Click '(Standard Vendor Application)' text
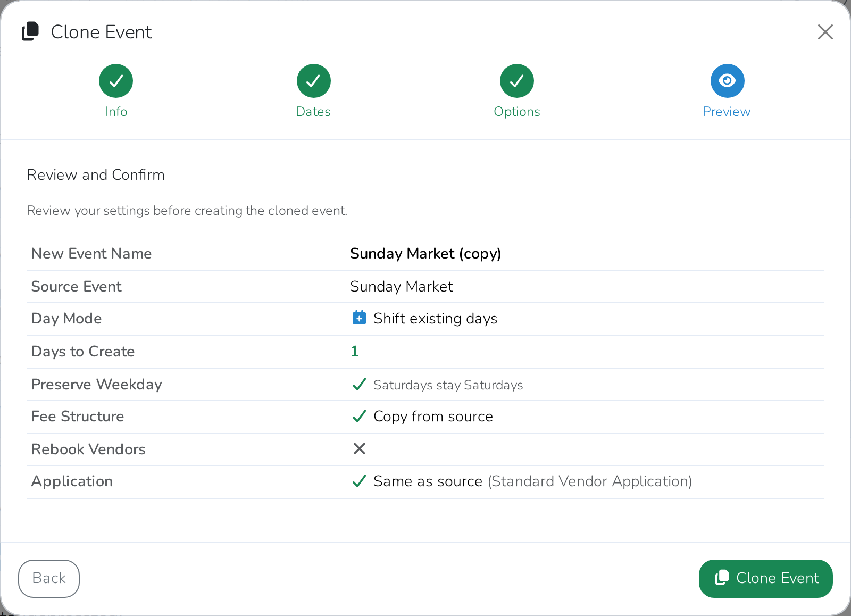851x616 pixels. coord(590,481)
